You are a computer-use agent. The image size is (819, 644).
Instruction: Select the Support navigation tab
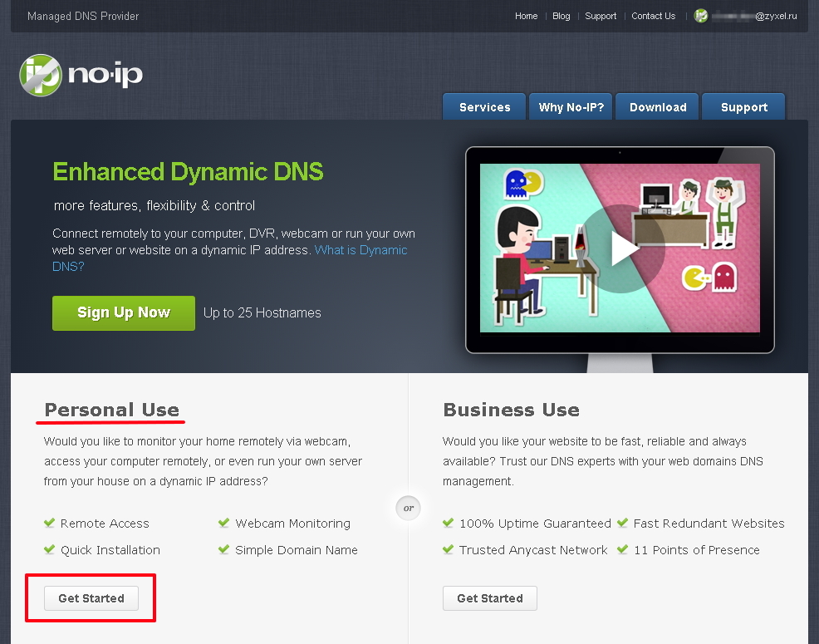(x=744, y=107)
